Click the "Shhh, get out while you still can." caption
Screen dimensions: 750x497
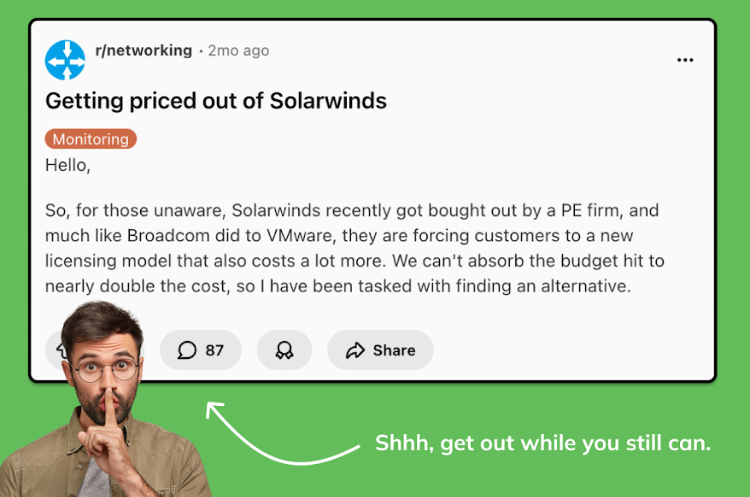(543, 443)
